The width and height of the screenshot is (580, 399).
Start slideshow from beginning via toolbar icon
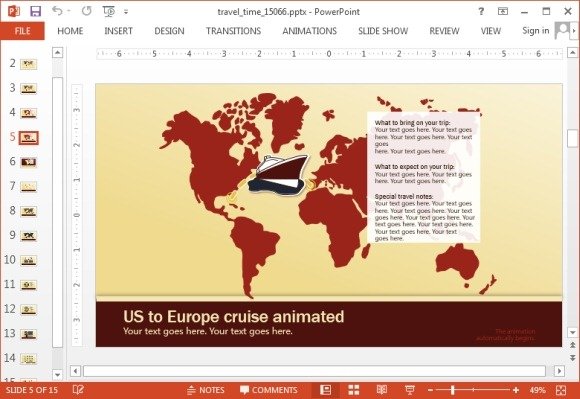[x=109, y=11]
